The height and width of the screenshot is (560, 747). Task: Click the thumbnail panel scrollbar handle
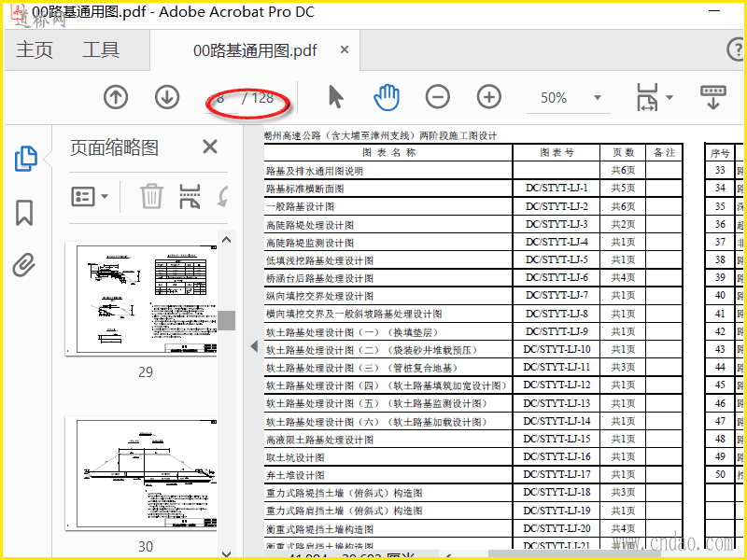(227, 320)
